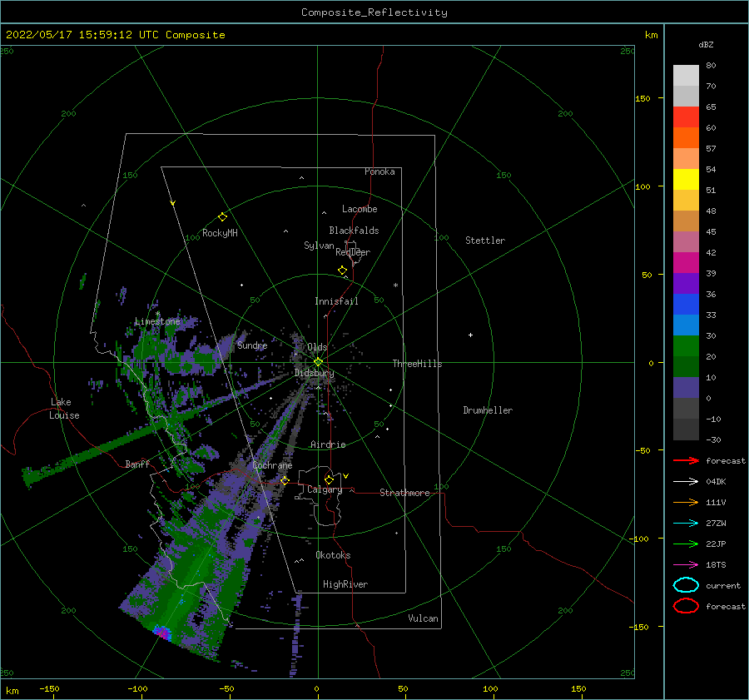Screen dimensions: 749x700
Task: Click the Lacombe city label
Action: pyautogui.click(x=360, y=209)
